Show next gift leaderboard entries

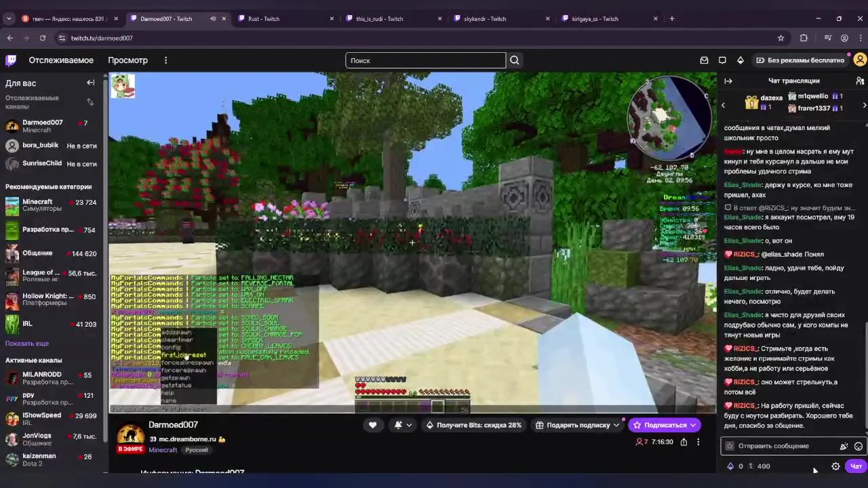(x=864, y=105)
